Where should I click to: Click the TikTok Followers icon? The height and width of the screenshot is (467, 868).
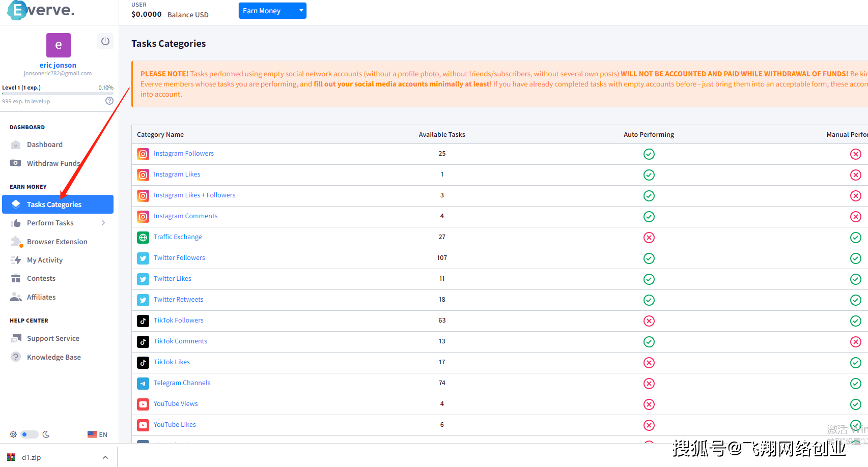point(143,320)
